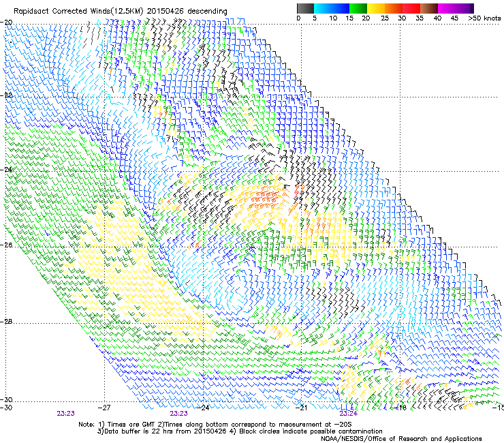Click the title text 'Rapidscat Corrected Winds(12.5KM)'
The image size is (504, 443).
(79, 12)
